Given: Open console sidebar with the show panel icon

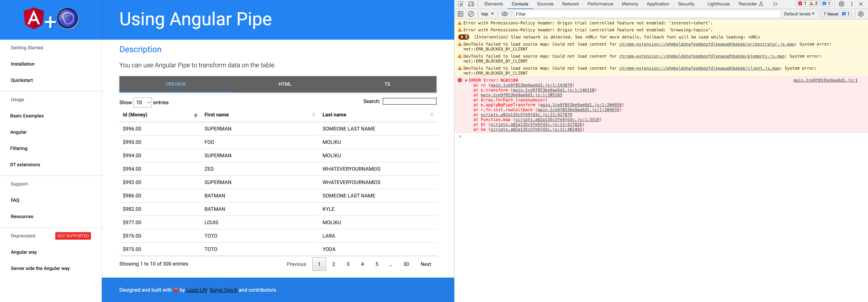Looking at the screenshot, I should 460,14.
